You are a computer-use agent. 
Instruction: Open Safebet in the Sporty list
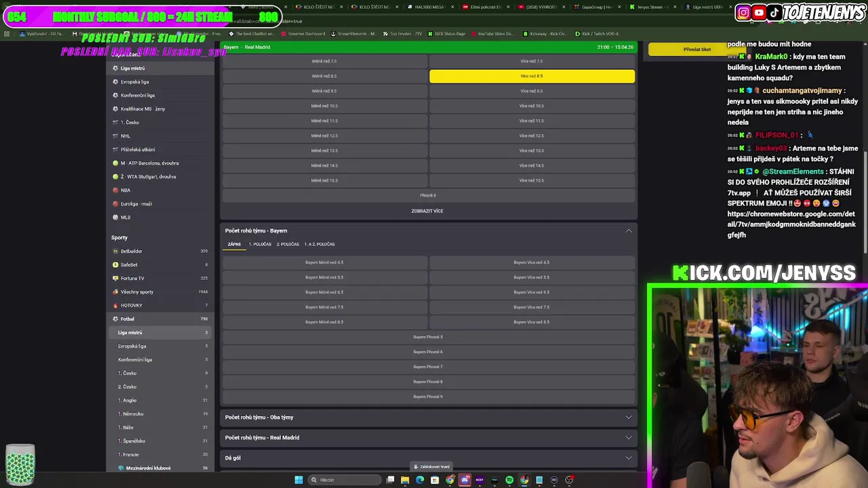tap(161, 265)
